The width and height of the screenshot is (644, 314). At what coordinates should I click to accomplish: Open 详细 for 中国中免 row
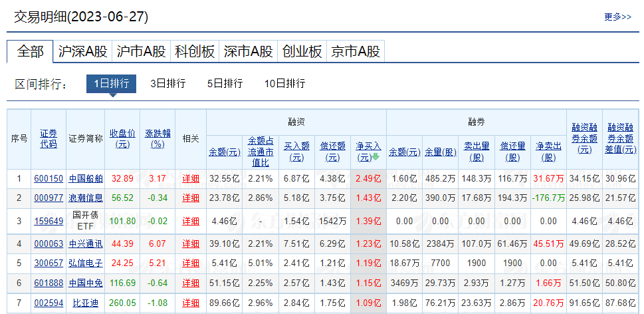(x=191, y=283)
